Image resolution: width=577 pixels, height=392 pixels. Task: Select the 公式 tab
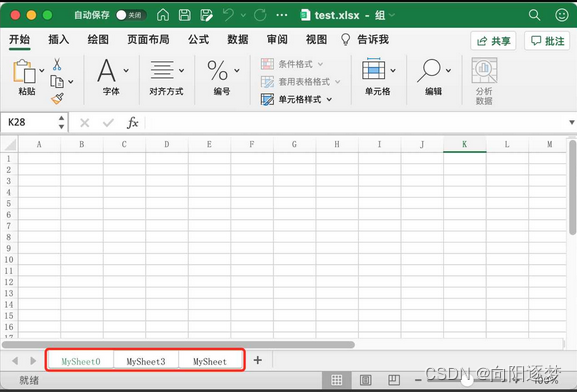tap(198, 39)
